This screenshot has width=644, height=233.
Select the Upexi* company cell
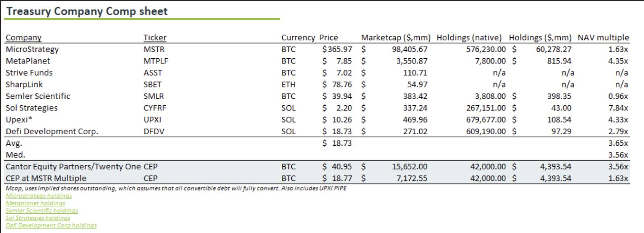pyautogui.click(x=19, y=120)
